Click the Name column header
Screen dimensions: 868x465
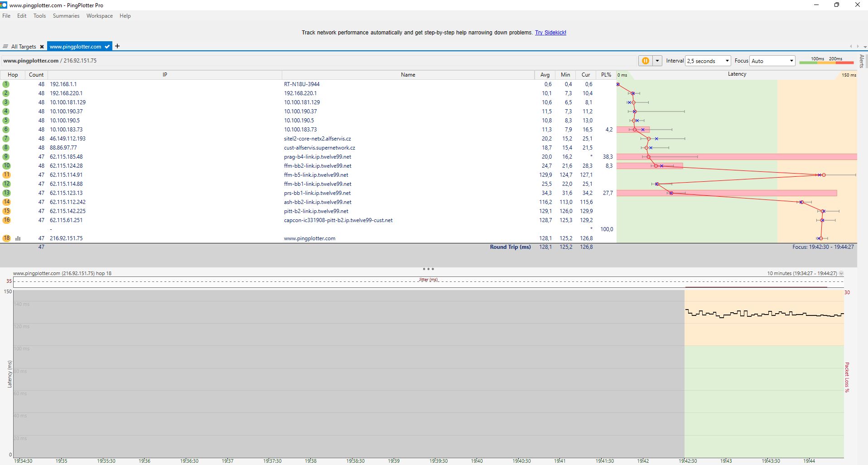point(408,75)
